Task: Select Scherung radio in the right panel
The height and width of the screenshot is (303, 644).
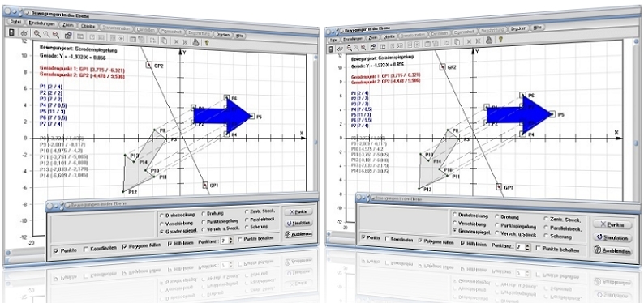Action: coord(546,236)
